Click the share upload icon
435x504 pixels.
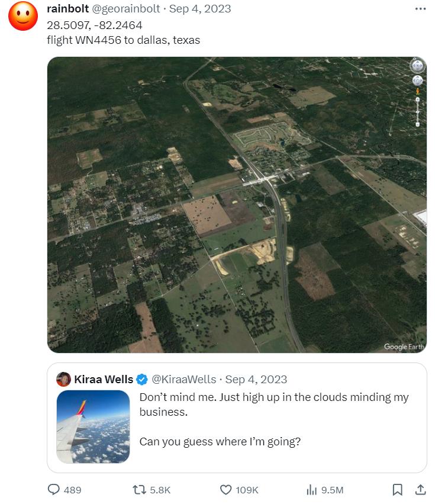[x=420, y=490]
